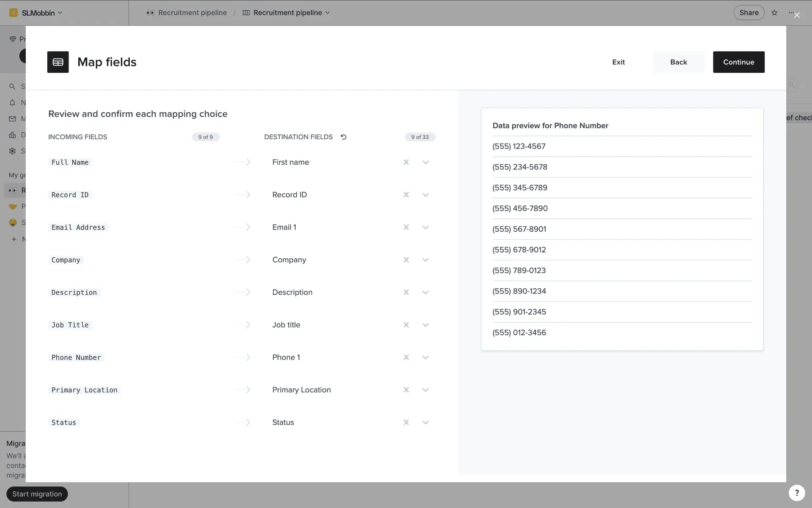The height and width of the screenshot is (508, 812).
Task: Open the help question mark button
Action: click(x=796, y=493)
